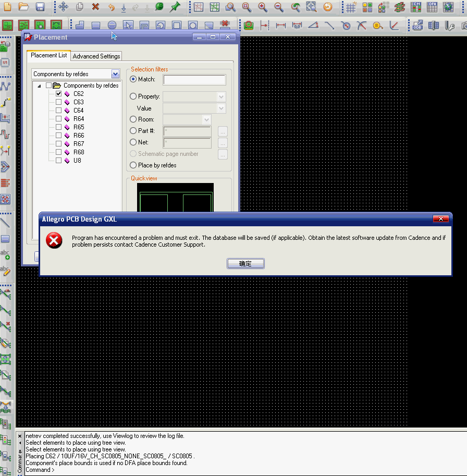This screenshot has width=467, height=476.
Task: Click the linear dimension icon
Action: (281, 26)
